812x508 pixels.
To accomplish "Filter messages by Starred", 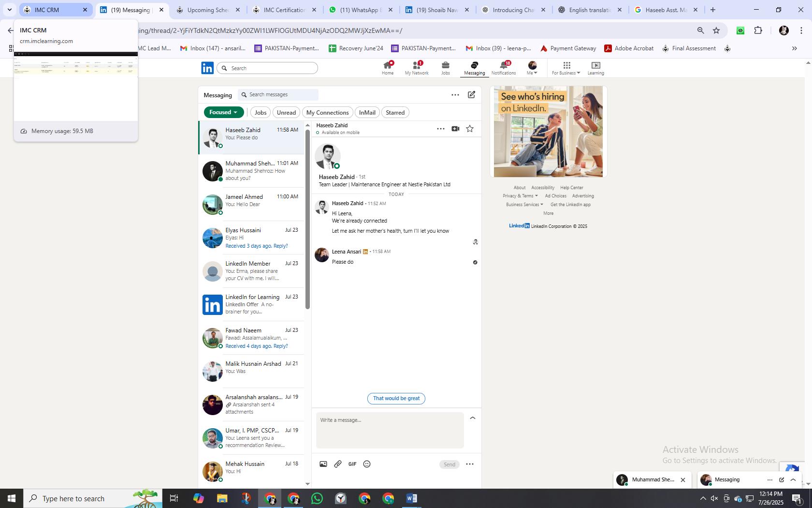I will click(395, 112).
